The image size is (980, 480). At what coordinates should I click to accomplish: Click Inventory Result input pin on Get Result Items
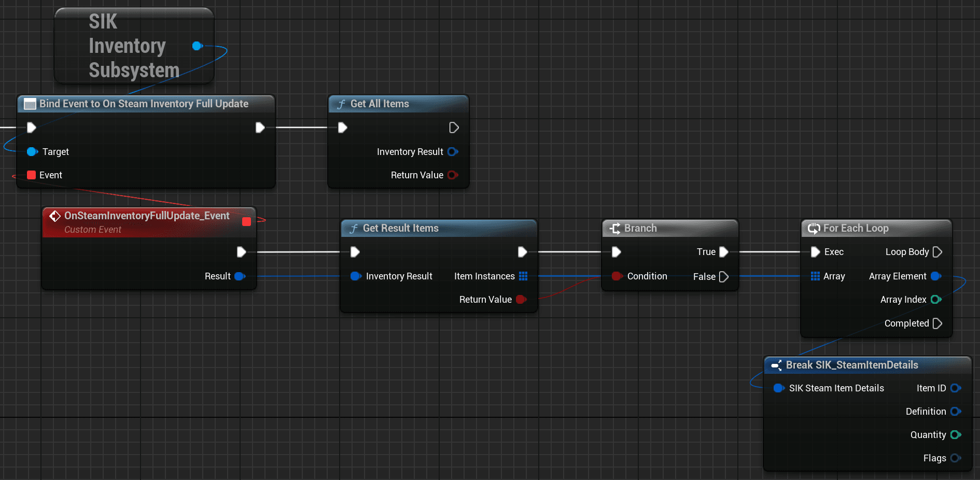[x=356, y=276]
